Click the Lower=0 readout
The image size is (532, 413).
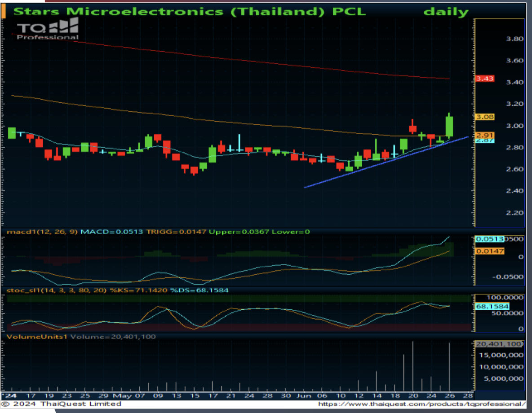pos(291,232)
